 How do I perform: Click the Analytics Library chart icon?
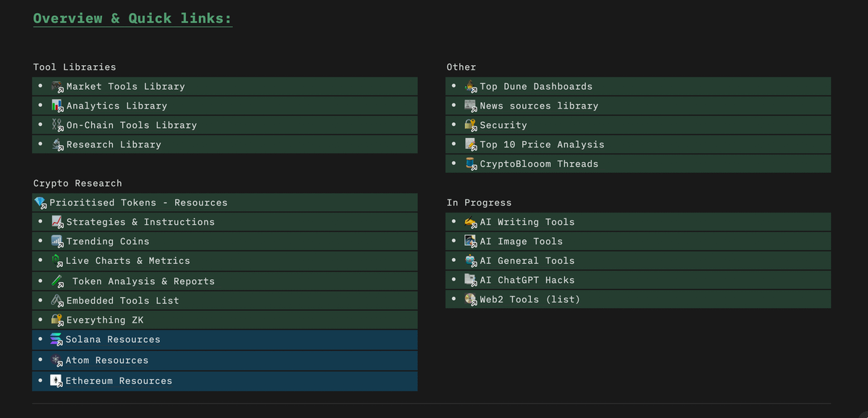pos(58,106)
